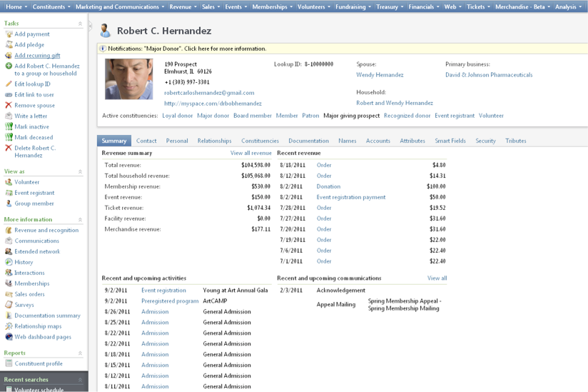Viewport: 588px width, 392px height.
Task: Open the Fundraising dropdown menu
Action: pos(353,6)
